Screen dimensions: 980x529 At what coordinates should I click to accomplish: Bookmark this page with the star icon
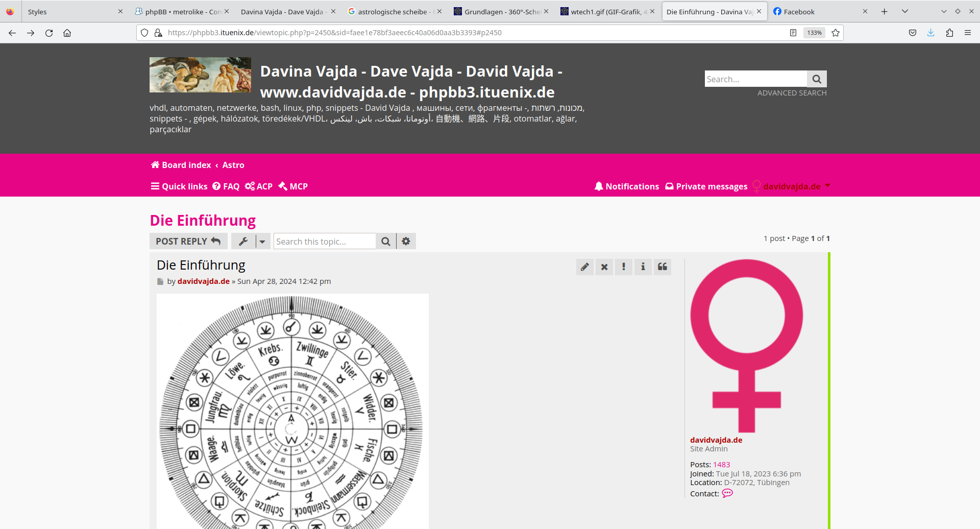(x=836, y=33)
